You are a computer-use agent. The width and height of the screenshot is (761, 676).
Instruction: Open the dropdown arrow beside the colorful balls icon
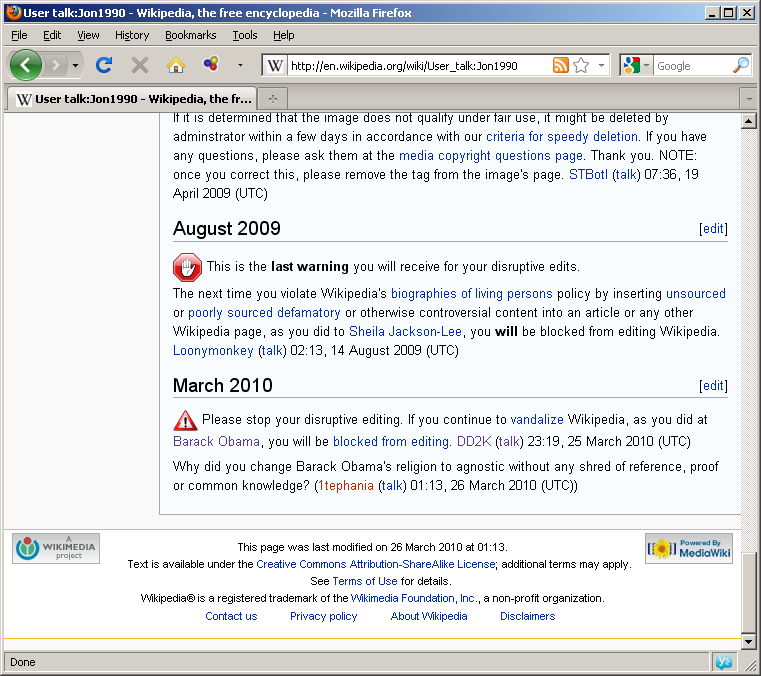[x=240, y=65]
